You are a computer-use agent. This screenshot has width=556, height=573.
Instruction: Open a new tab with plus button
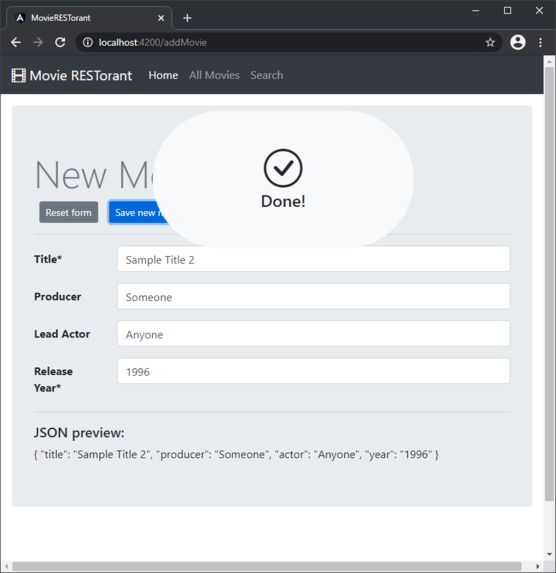(x=187, y=18)
